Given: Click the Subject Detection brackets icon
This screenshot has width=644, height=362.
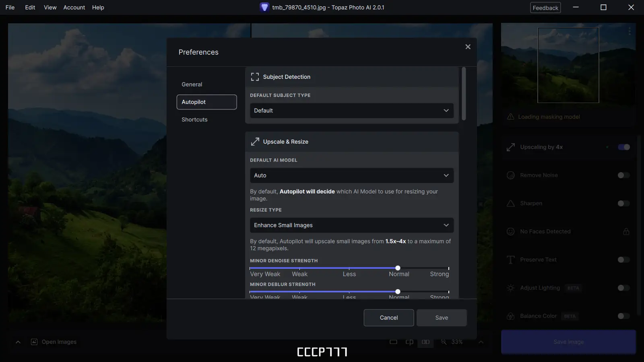Looking at the screenshot, I should [255, 77].
